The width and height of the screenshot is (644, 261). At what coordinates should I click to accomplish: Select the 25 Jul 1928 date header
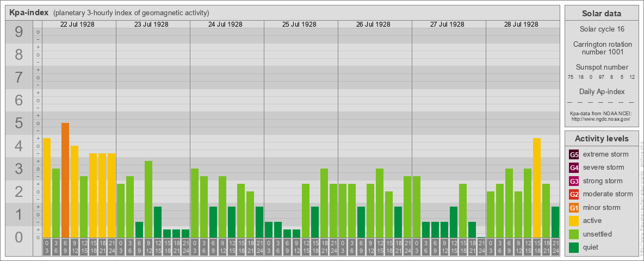pyautogui.click(x=299, y=24)
